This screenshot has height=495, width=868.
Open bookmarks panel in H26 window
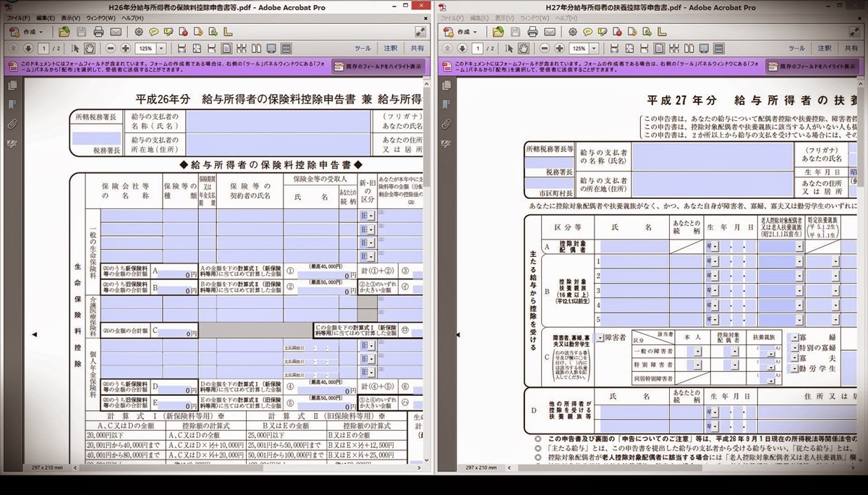(x=12, y=106)
